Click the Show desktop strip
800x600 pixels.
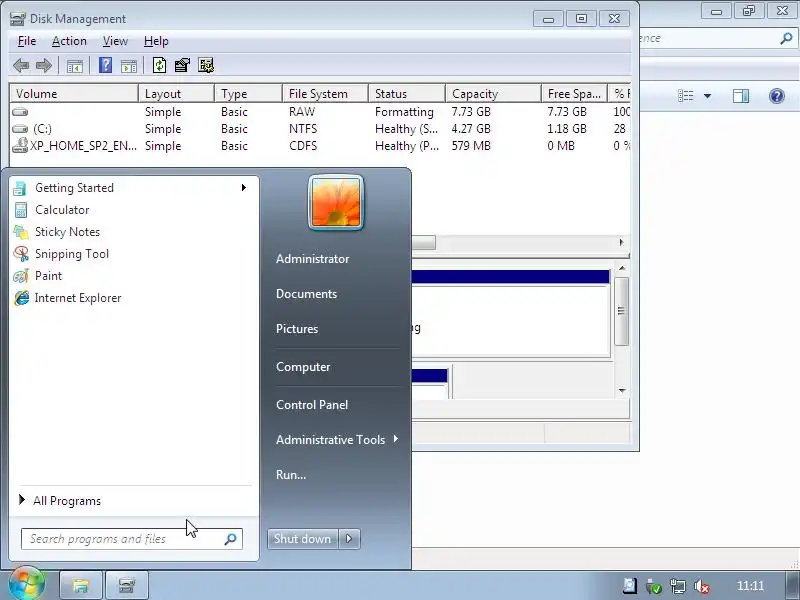pos(793,585)
